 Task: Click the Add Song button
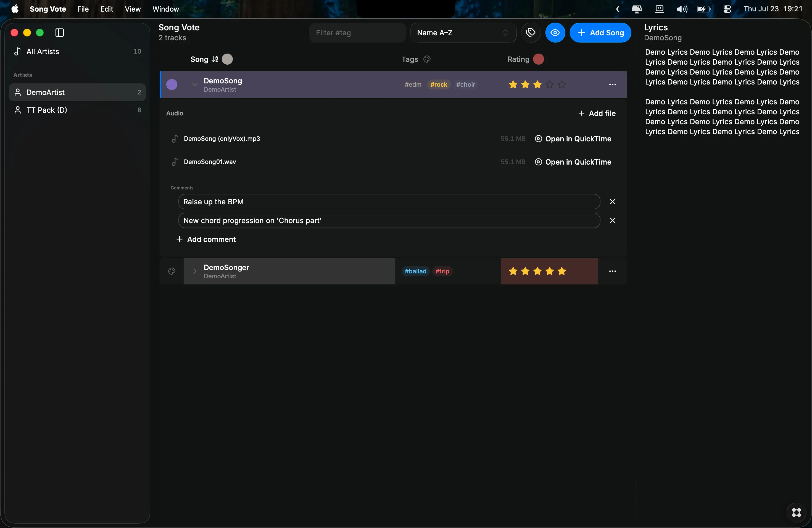(600, 33)
